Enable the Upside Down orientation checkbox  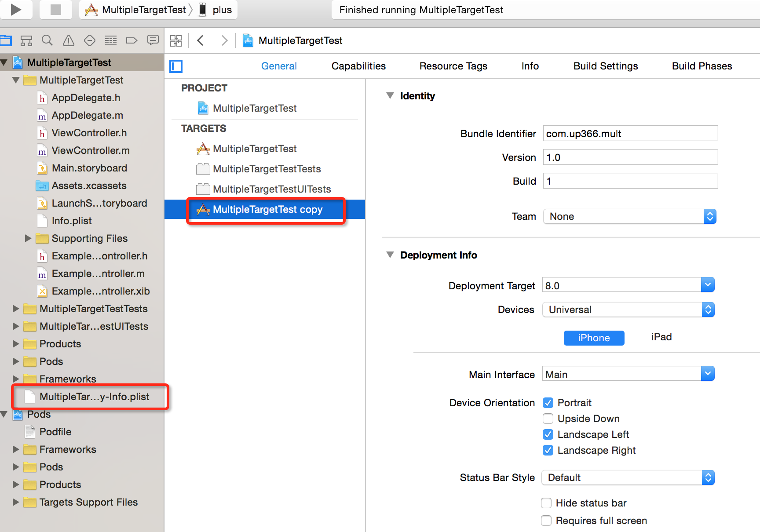click(548, 419)
